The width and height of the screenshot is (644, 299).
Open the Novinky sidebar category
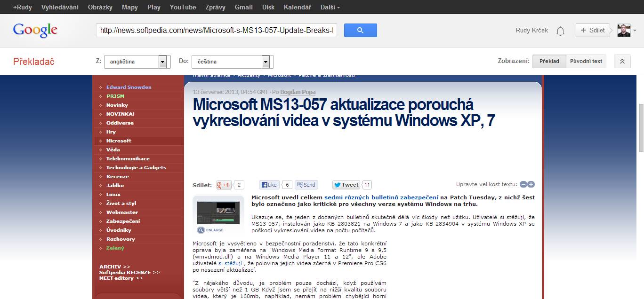point(117,105)
